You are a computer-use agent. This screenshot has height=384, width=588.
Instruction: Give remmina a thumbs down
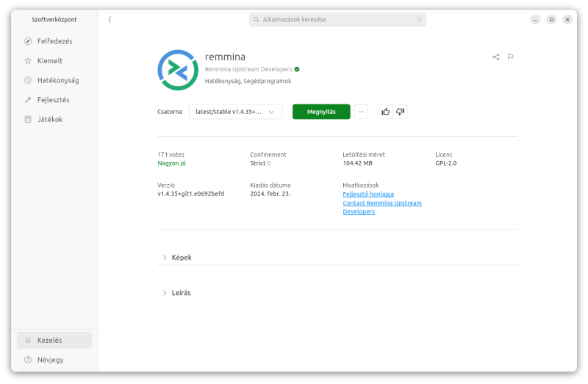click(x=400, y=112)
